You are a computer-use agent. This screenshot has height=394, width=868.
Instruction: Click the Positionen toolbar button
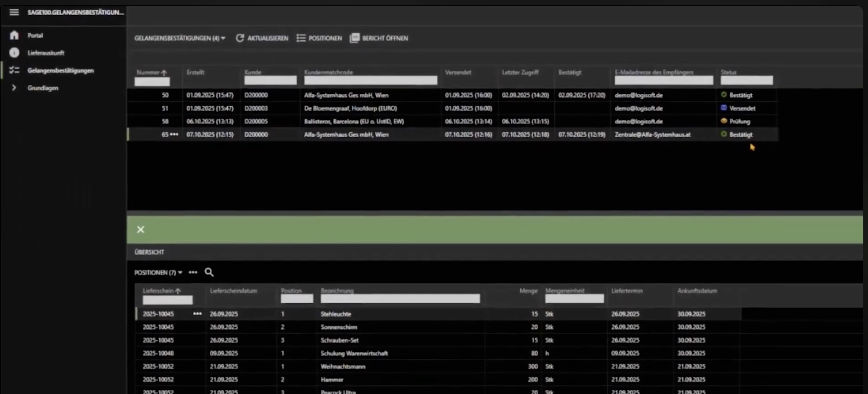(319, 38)
